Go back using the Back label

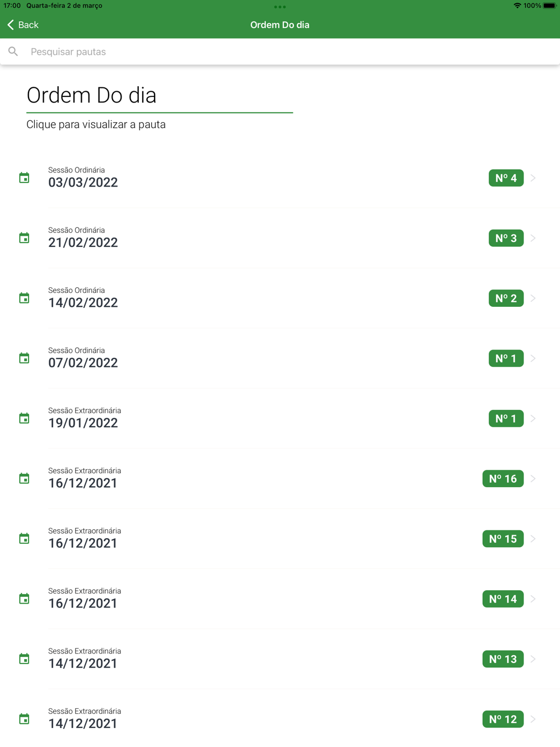[29, 25]
